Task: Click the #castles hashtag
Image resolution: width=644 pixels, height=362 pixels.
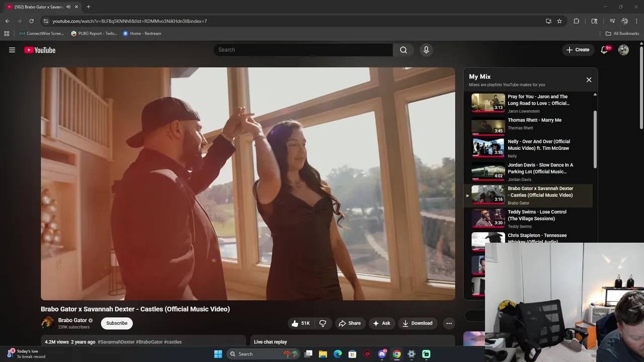Action: click(x=173, y=342)
